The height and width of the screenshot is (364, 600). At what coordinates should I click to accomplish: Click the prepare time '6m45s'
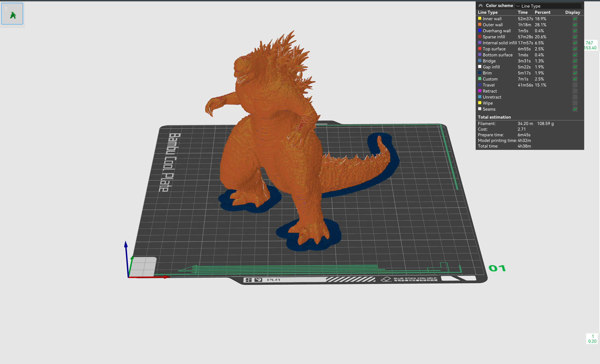click(x=524, y=135)
